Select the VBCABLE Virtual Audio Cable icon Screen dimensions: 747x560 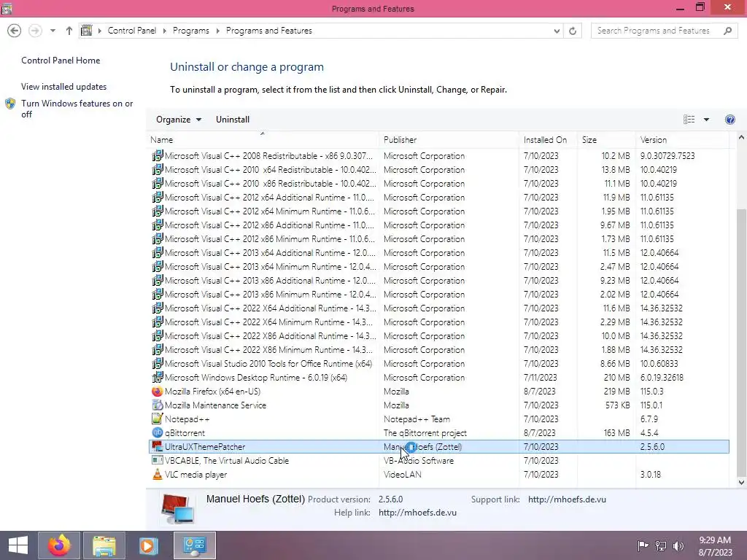[x=158, y=461]
